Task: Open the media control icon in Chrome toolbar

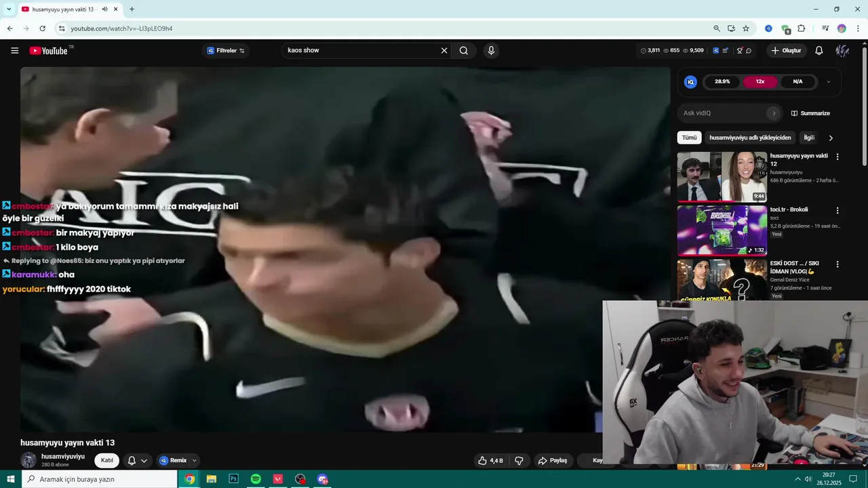Action: [x=825, y=28]
